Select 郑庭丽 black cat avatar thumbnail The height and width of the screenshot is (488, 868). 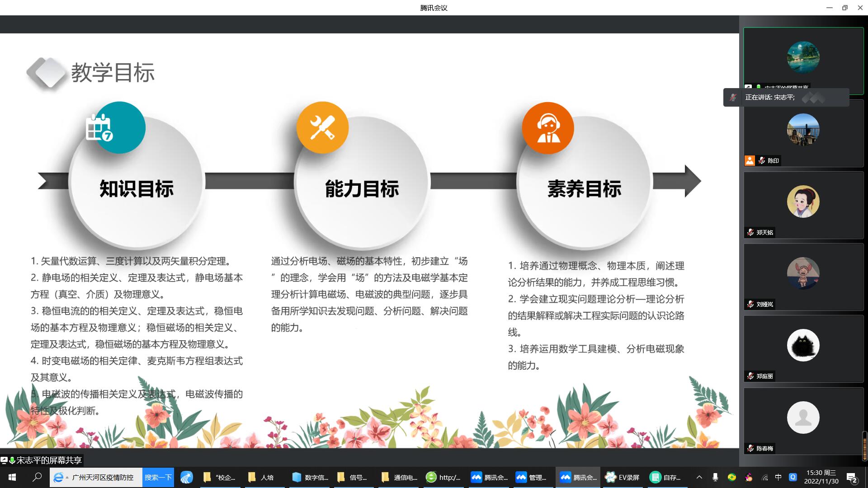point(803,345)
